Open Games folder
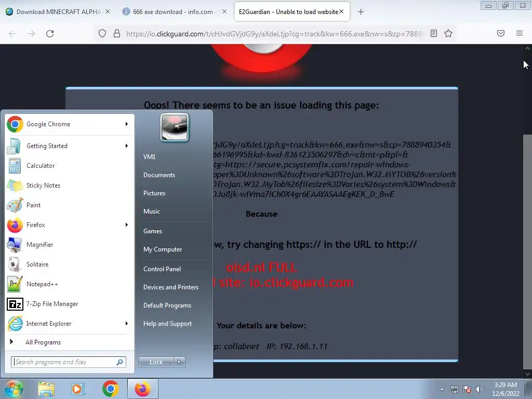 tap(153, 231)
